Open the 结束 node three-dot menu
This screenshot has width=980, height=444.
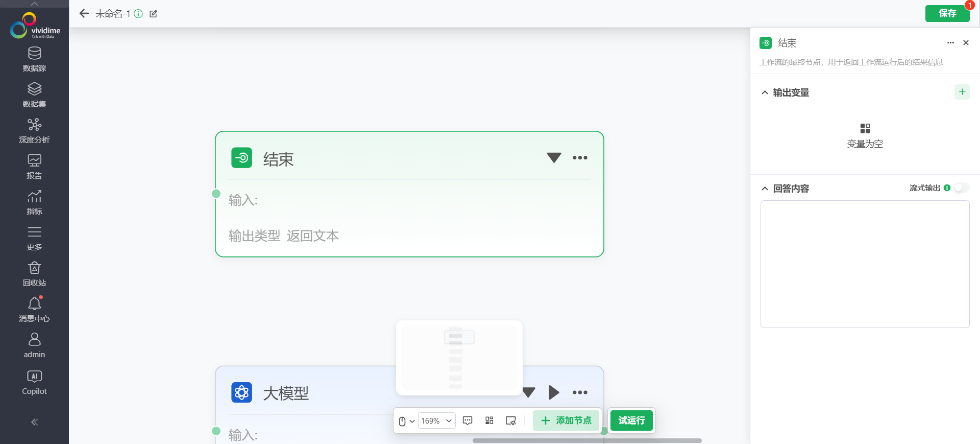coord(580,158)
